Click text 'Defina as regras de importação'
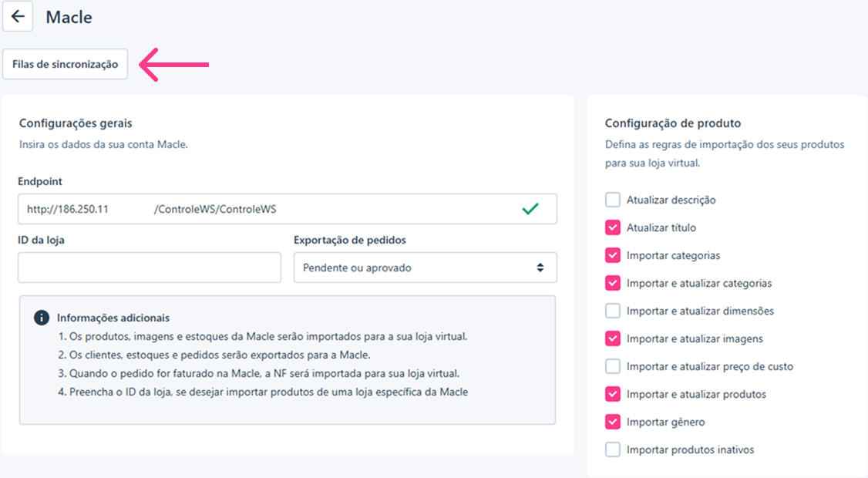The height and width of the screenshot is (478, 868). pos(725,154)
